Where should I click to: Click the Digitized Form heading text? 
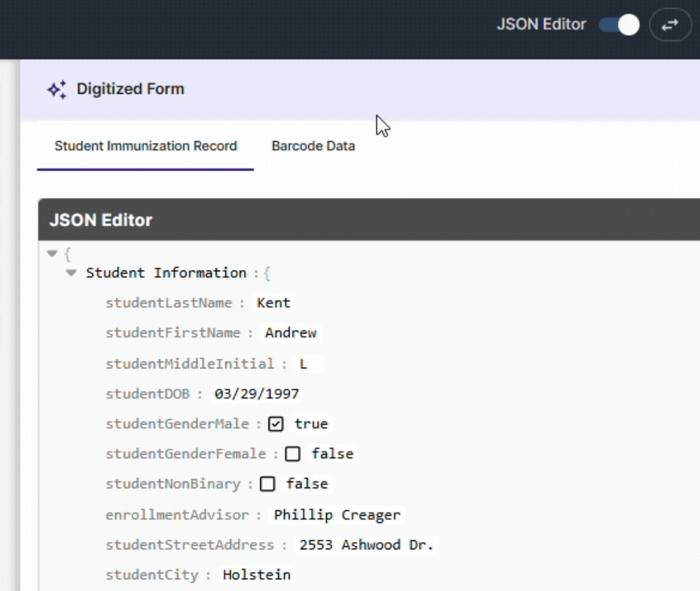[130, 89]
